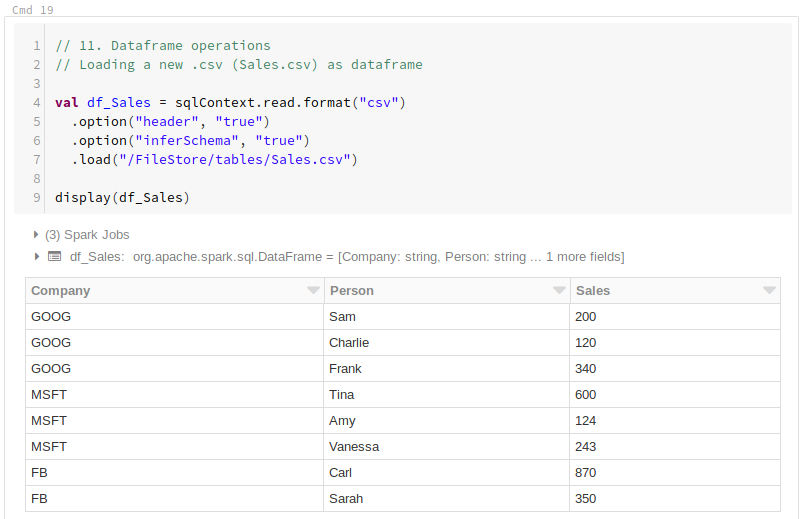Screen dimensions: 803x519
Task: Click the Company column header label
Action: [x=61, y=291]
